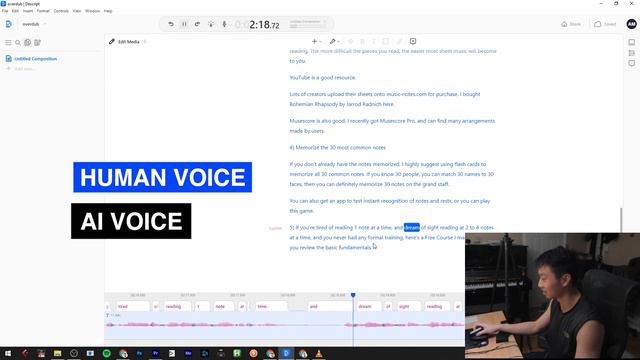This screenshot has height=360, width=640.
Task: Click the greyed T text icon in toolbar
Action: pyautogui.click(x=373, y=41)
